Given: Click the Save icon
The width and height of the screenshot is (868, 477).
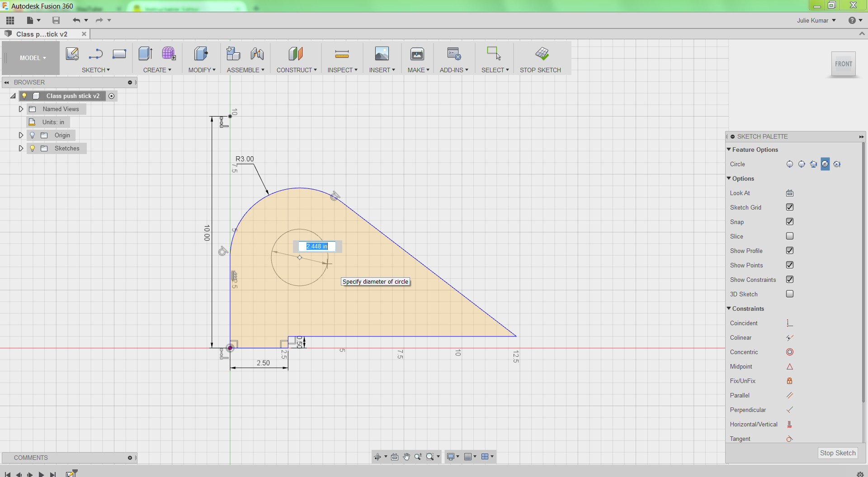Looking at the screenshot, I should 56,20.
